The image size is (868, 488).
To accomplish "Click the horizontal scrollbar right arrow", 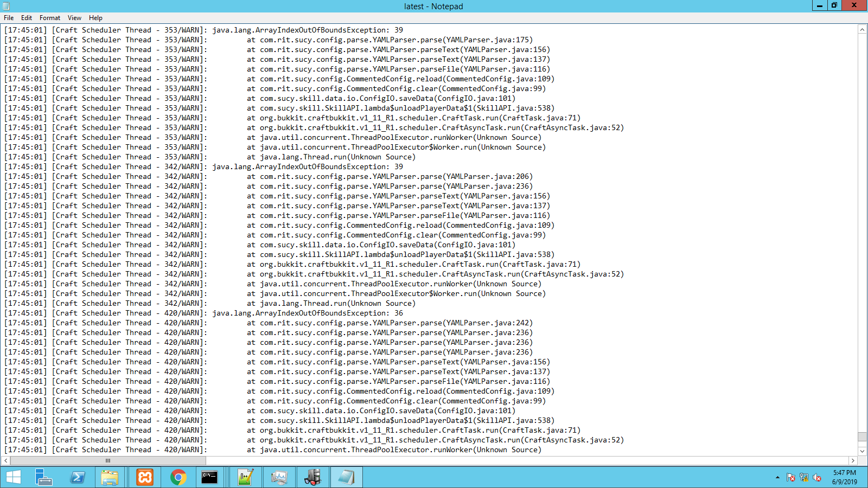I will tap(852, 460).
